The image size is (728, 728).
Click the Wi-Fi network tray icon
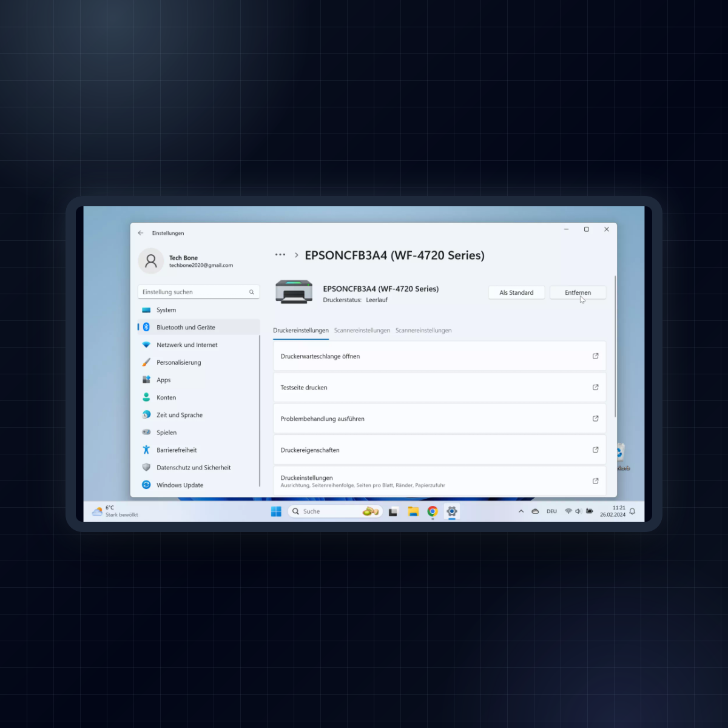click(x=568, y=511)
